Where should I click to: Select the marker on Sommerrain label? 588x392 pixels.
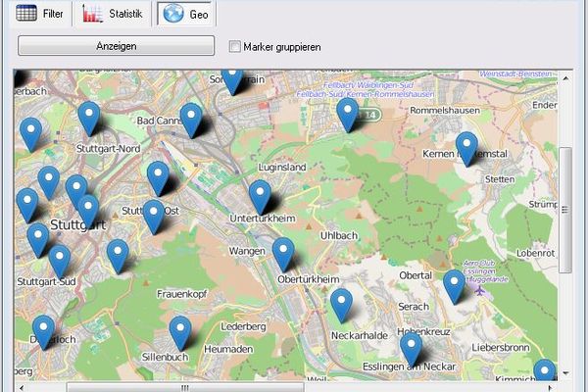tap(232, 80)
